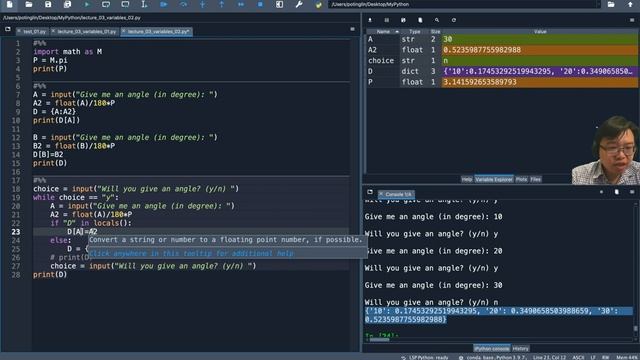Save all open files
640x360 pixels.
pyautogui.click(x=67, y=4)
